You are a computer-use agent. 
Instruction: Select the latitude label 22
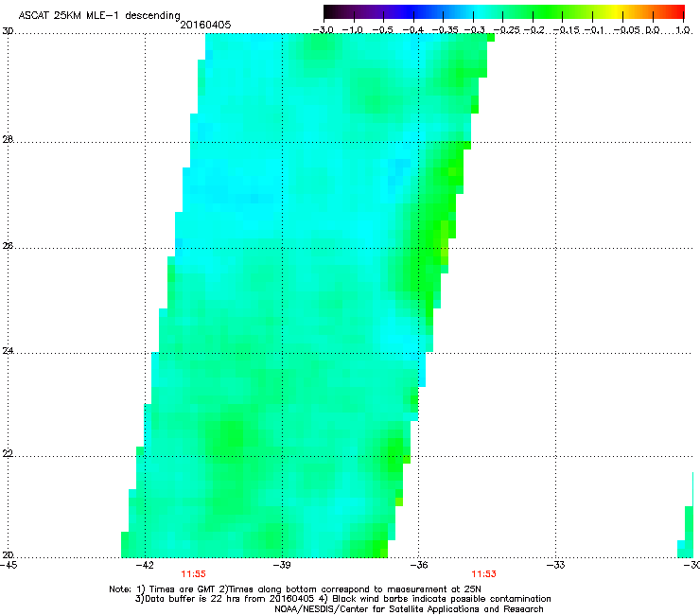click(8, 454)
